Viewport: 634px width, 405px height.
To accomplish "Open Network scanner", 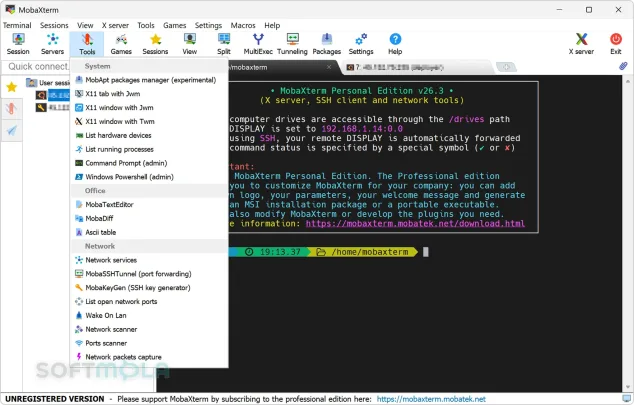I will click(x=149, y=329).
